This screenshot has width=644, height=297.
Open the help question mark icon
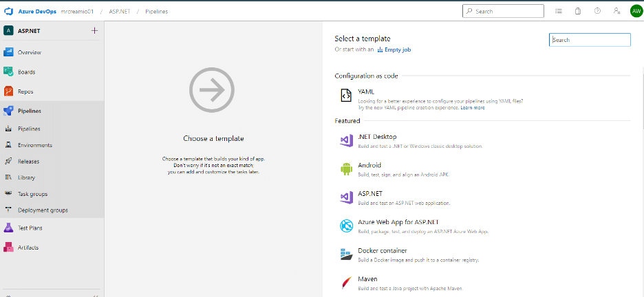(x=598, y=11)
